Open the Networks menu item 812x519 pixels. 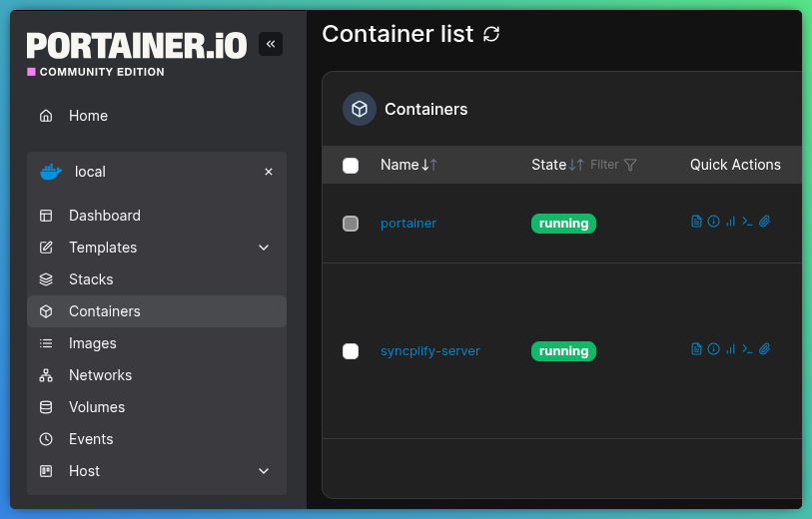[x=157, y=375]
